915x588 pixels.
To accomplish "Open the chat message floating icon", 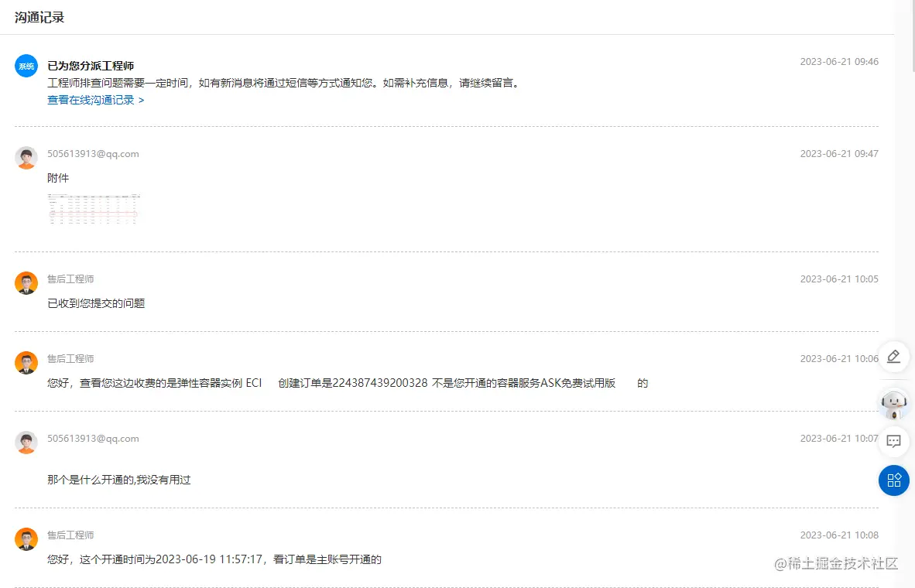I will (893, 441).
